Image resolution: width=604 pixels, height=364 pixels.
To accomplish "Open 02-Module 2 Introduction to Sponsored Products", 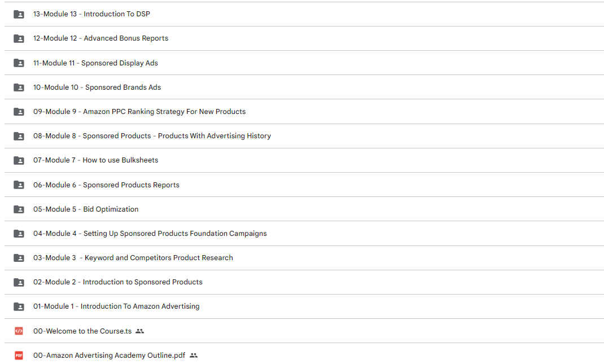I will [117, 282].
